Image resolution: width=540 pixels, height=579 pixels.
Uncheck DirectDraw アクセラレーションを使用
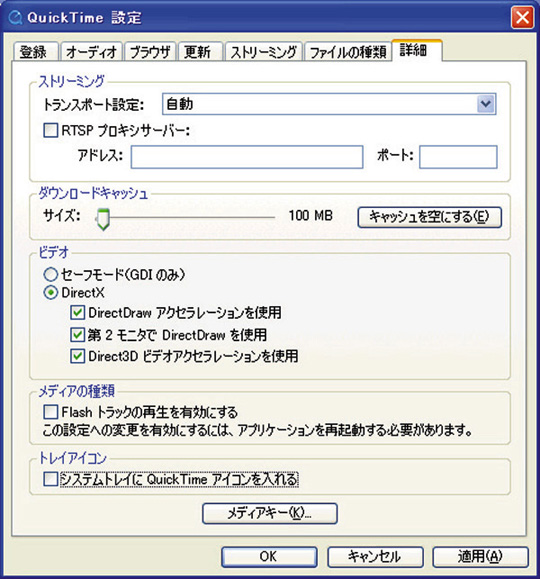(x=77, y=313)
